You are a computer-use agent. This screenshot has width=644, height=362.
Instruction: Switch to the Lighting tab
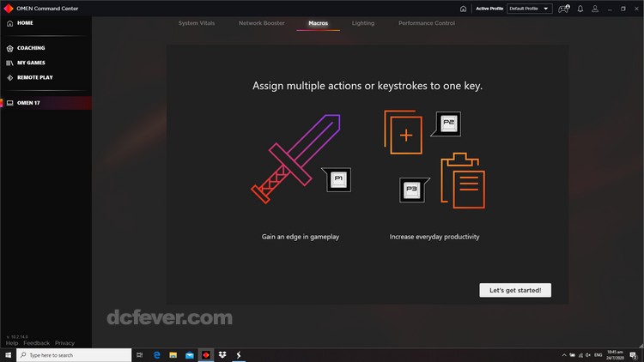[x=363, y=23]
